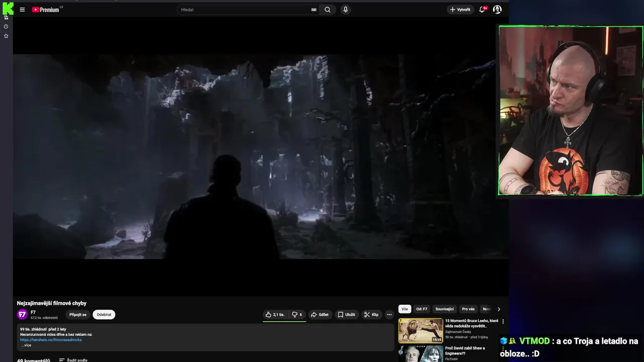This screenshot has width=644, height=362.
Task: Click video title Nejzajímavější filmové chyby
Action: click(52, 303)
